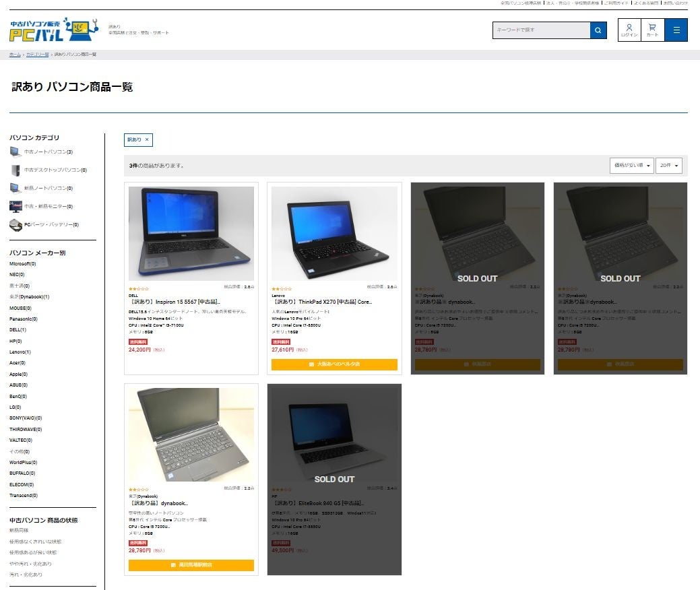Click the 中古ノートパソコン category laptop icon

click(15, 152)
